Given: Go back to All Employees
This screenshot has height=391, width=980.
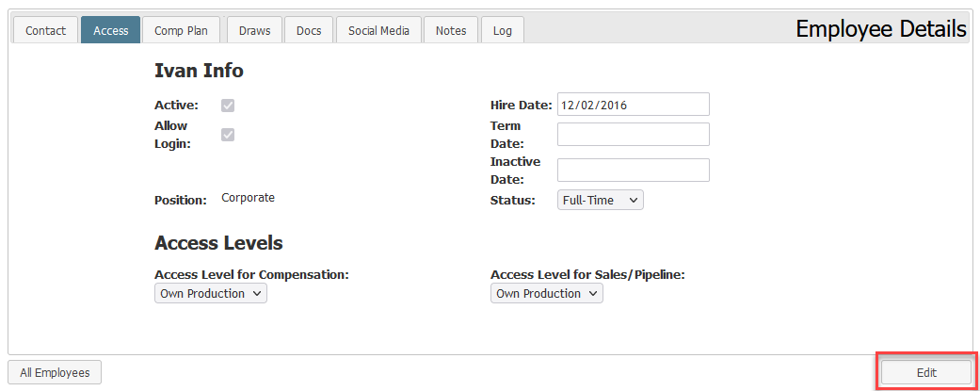Looking at the screenshot, I should (55, 372).
